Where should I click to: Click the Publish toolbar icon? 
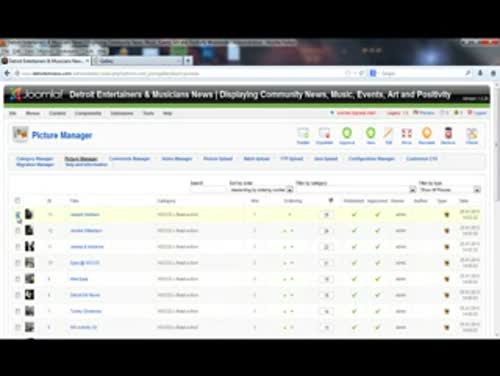click(x=303, y=136)
